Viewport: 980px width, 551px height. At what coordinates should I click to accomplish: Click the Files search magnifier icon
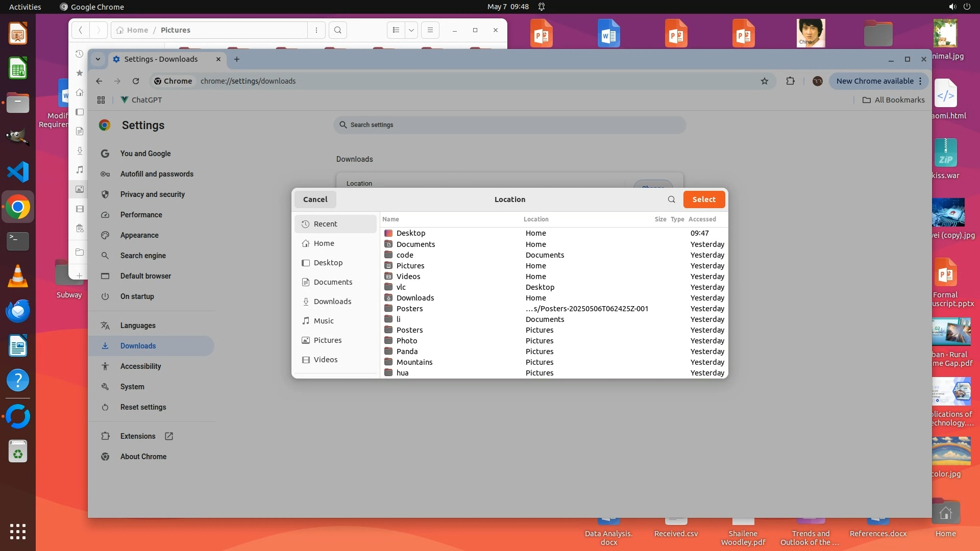click(x=338, y=30)
